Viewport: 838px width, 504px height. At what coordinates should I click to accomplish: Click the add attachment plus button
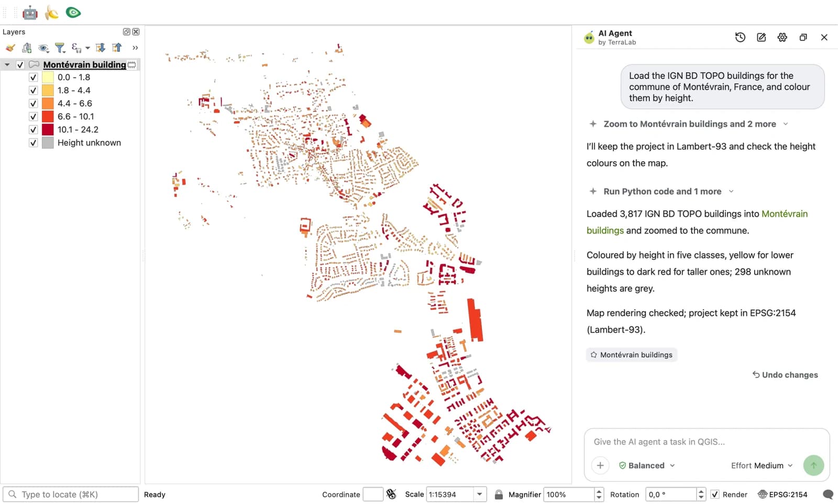pyautogui.click(x=600, y=465)
